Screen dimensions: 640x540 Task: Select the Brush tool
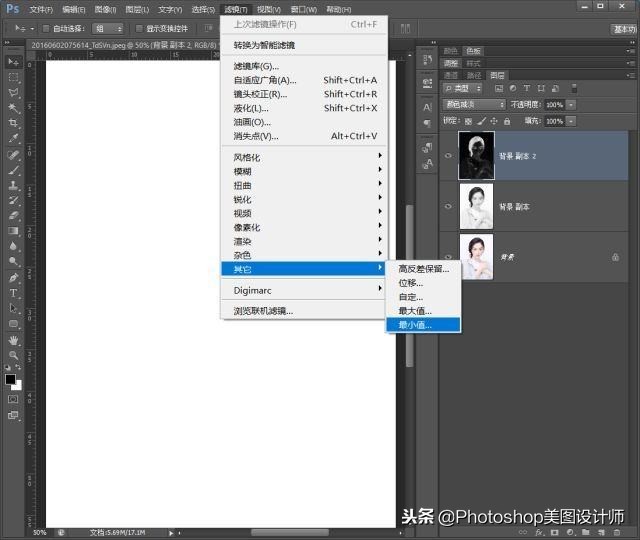(x=13, y=170)
